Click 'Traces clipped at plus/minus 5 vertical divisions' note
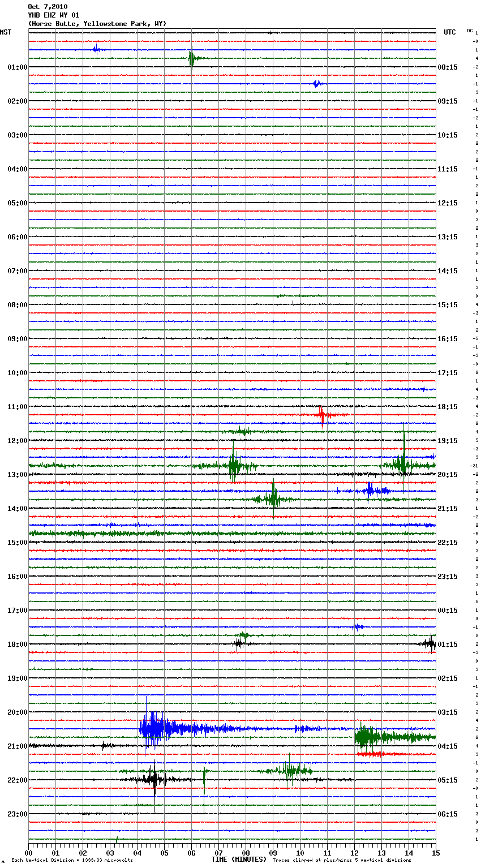This screenshot has height=868, width=481. (x=342, y=861)
